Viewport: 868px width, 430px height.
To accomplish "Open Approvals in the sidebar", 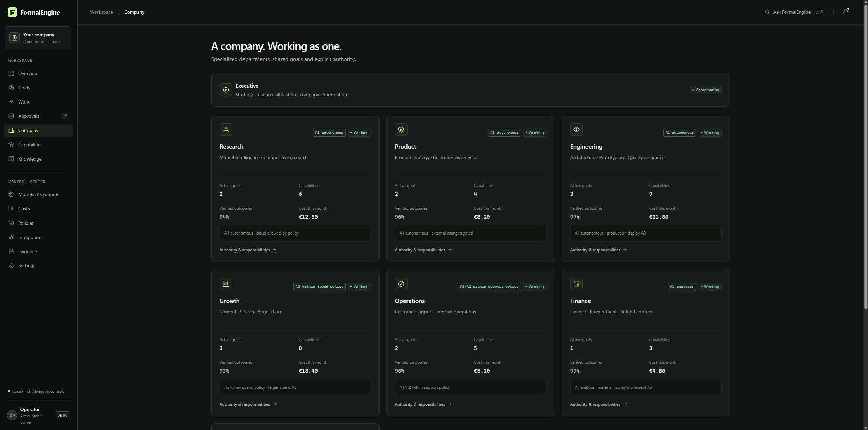I will pos(38,116).
